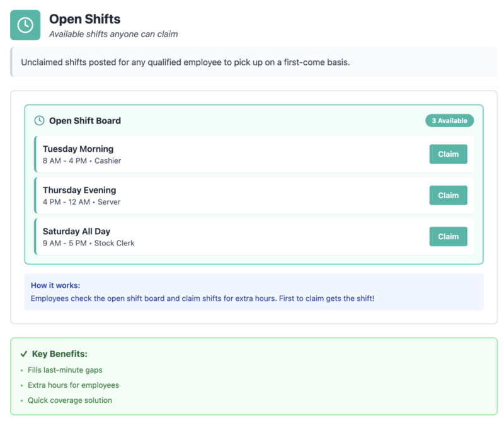Click the Available shifts anyone can claim subtitle
This screenshot has width=504, height=423.
[x=113, y=34]
